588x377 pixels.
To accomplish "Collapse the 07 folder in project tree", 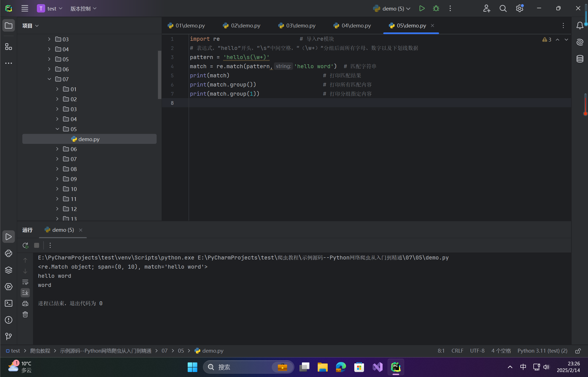I will click(x=49, y=79).
